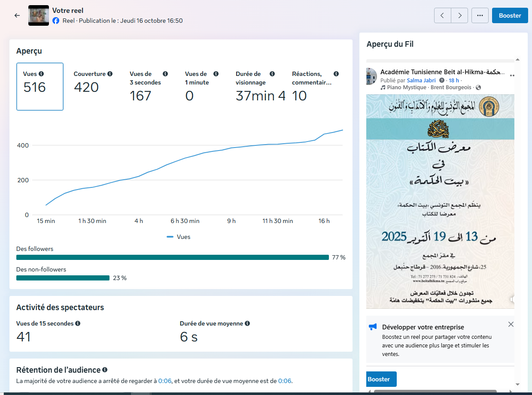This screenshot has height=395, width=532.
Task: Select the Vues 516 metric card
Action: (40, 87)
